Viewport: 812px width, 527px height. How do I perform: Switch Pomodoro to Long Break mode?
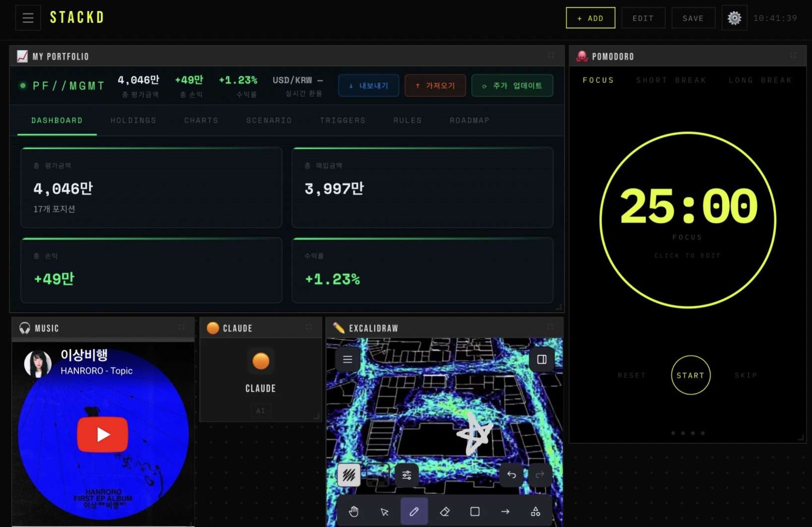760,80
